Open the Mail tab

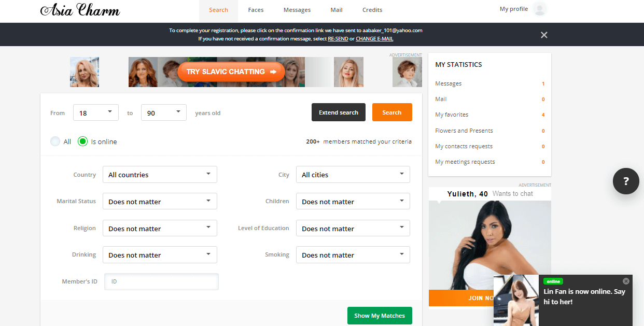click(x=337, y=10)
